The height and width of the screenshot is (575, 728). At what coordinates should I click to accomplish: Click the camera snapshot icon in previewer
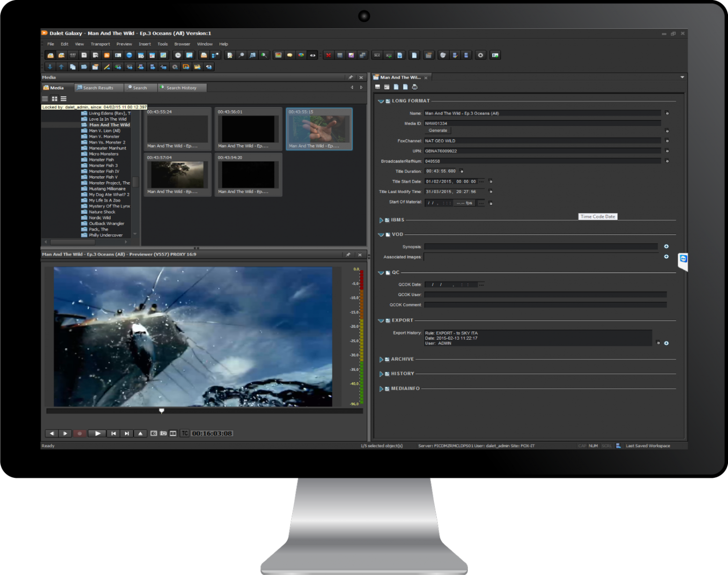163,434
